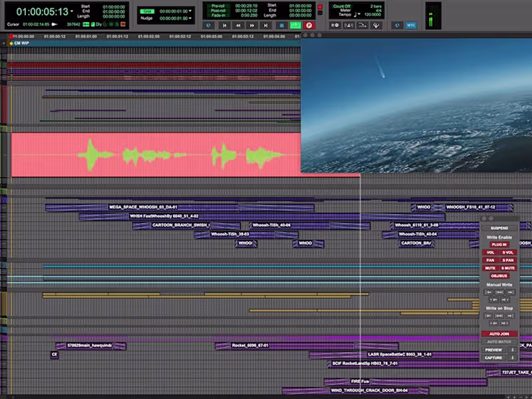Image resolution: width=532 pixels, height=399 pixels.
Task: Click the PREVIEW automation button
Action: pyautogui.click(x=493, y=350)
